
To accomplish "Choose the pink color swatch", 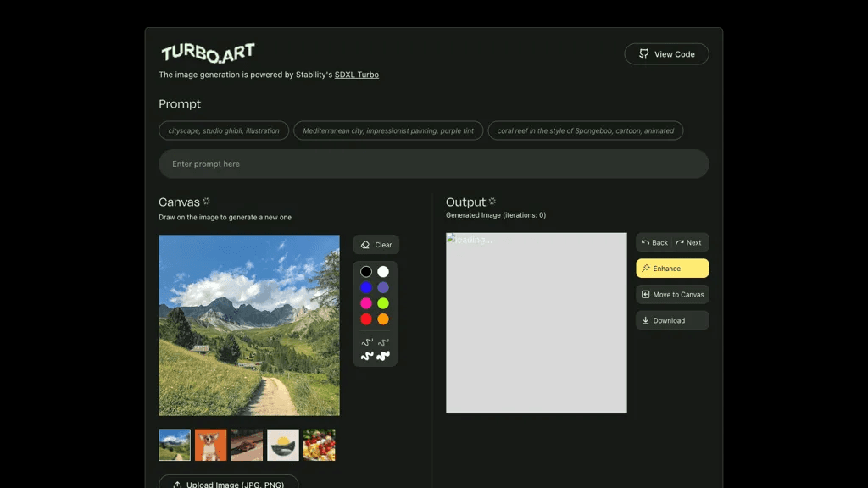I will pyautogui.click(x=366, y=303).
